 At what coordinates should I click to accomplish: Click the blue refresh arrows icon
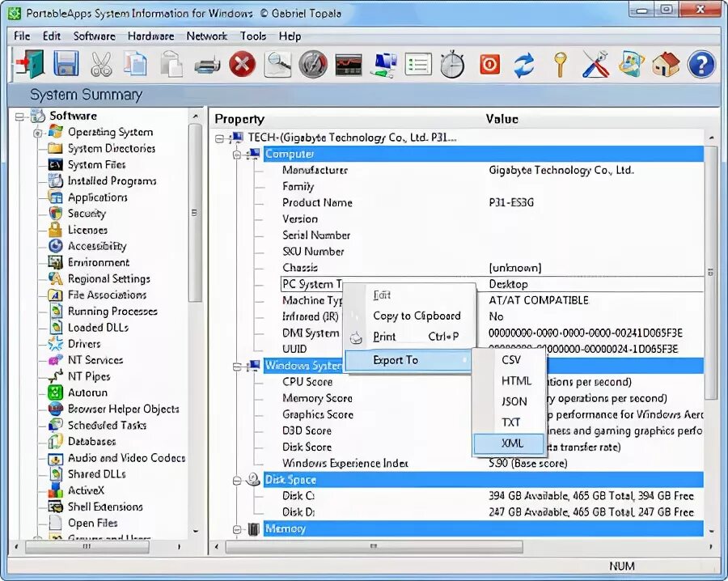[524, 65]
